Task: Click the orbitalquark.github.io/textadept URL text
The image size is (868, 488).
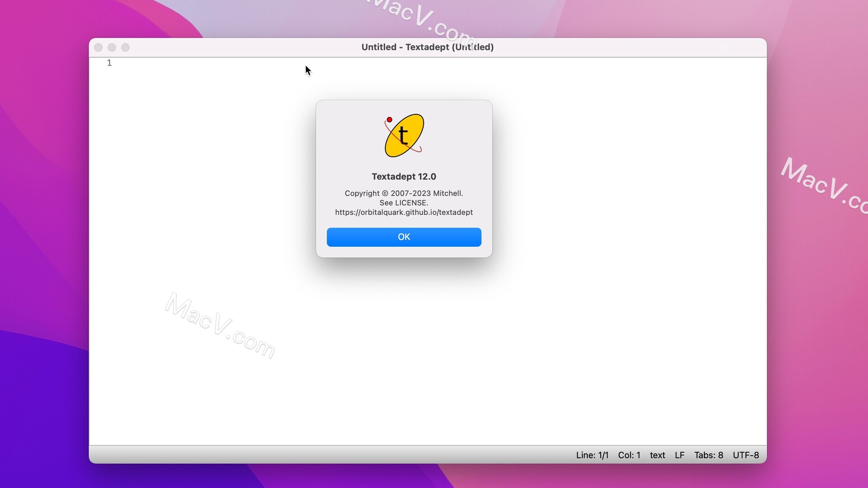Action: pyautogui.click(x=404, y=212)
